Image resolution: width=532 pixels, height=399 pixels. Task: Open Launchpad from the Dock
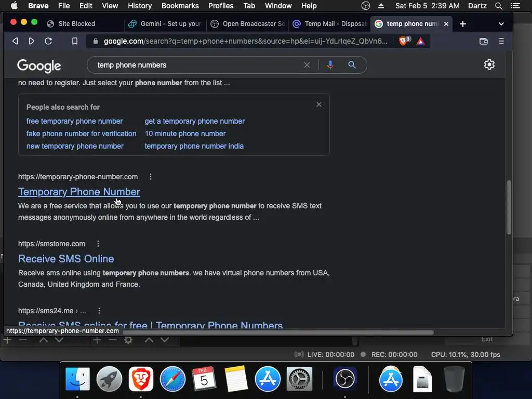(x=109, y=379)
